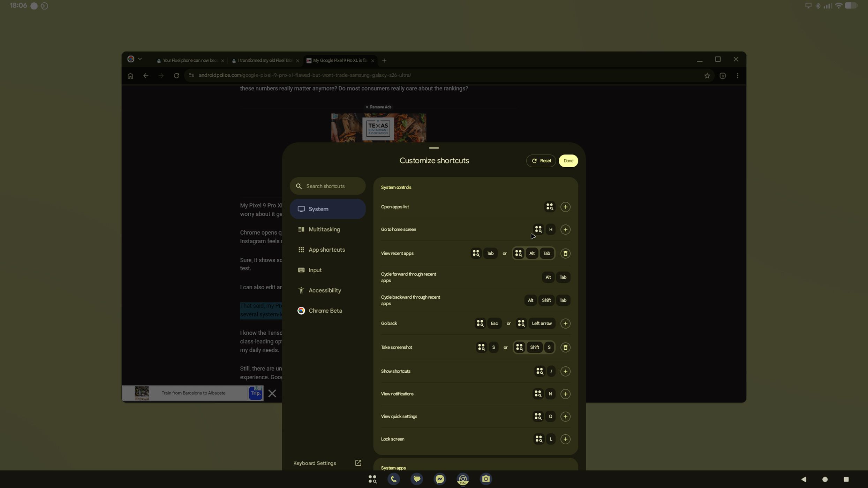The image size is (868, 488).
Task: Select the System category
Action: pos(327,209)
